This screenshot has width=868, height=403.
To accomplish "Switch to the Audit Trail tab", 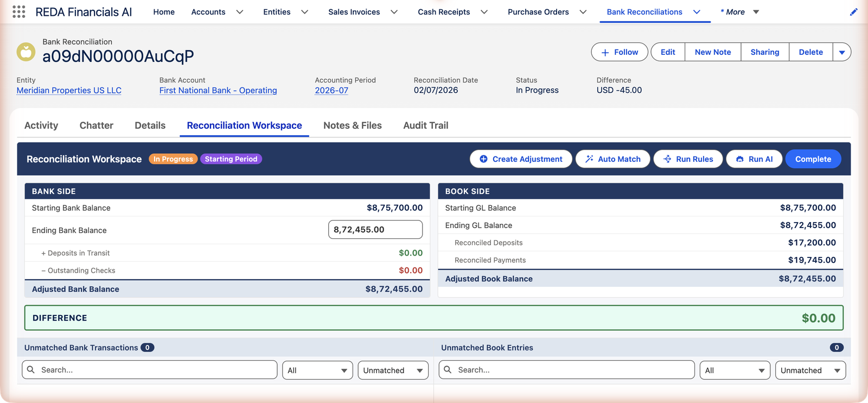I will pyautogui.click(x=426, y=125).
